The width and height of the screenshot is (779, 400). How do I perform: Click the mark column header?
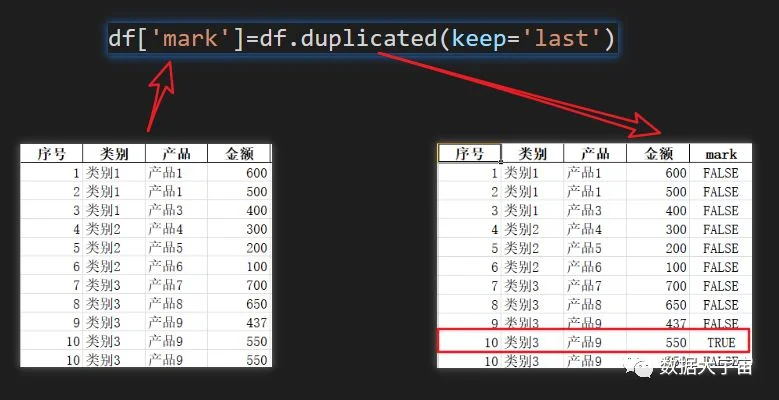click(721, 154)
